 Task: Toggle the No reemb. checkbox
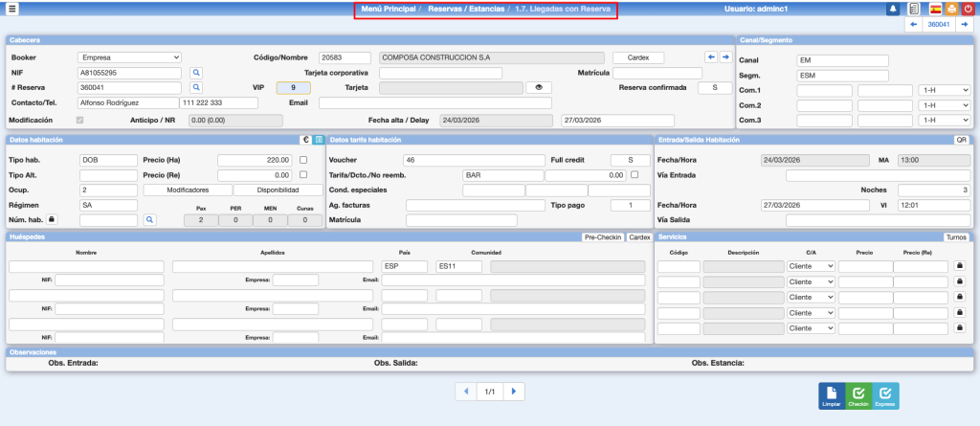coord(635,175)
